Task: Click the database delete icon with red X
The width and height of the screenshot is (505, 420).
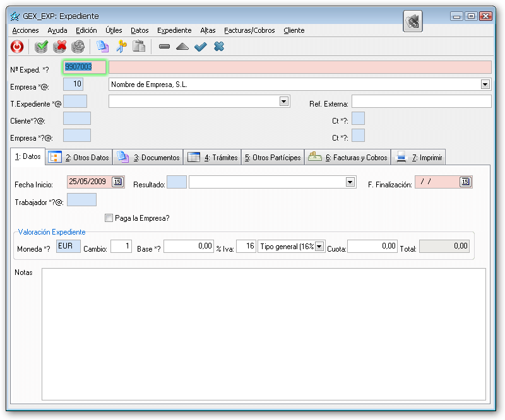Action: click(60, 46)
